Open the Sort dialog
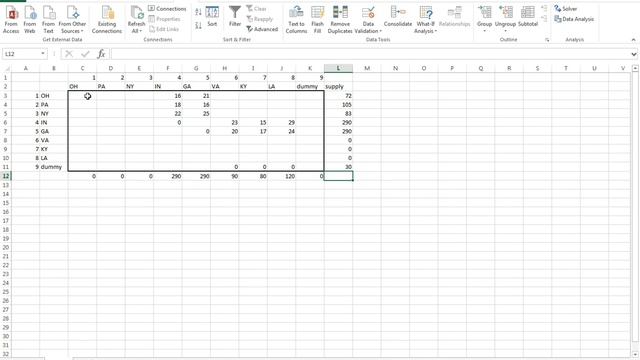640x360 pixels. [x=212, y=16]
